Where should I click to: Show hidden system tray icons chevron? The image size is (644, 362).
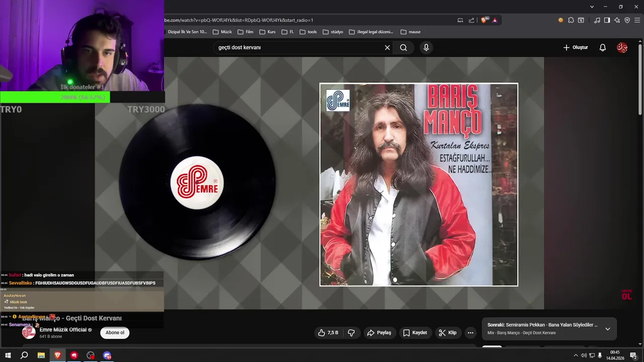point(576,355)
